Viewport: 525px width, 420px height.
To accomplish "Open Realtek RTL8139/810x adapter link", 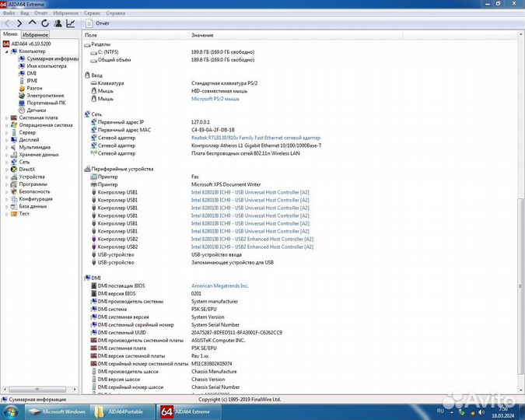I will (x=256, y=138).
